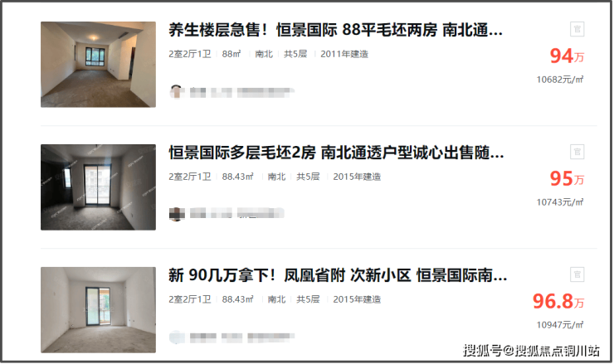
Task: Click agent avatar in the third listing
Action: pyautogui.click(x=177, y=337)
